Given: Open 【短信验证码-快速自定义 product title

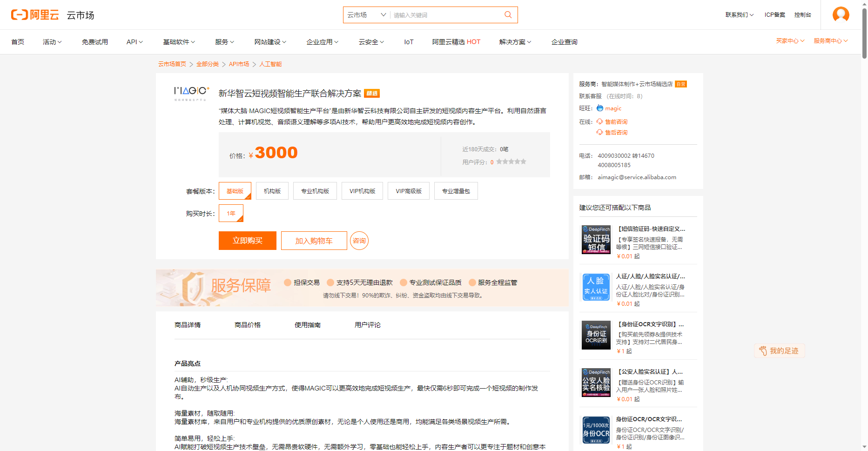Looking at the screenshot, I should coord(651,229).
